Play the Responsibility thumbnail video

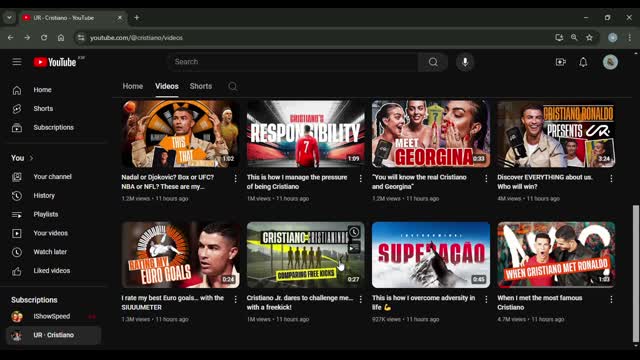pos(306,134)
